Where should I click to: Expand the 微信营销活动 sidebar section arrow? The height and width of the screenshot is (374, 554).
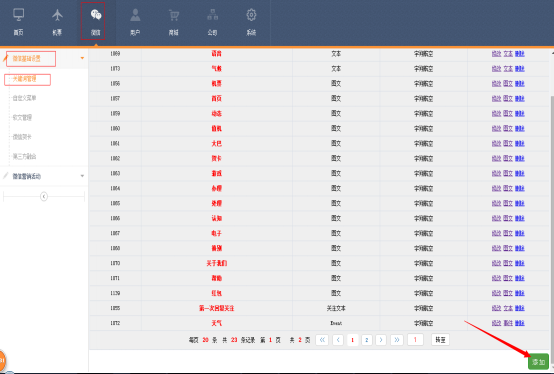82,176
